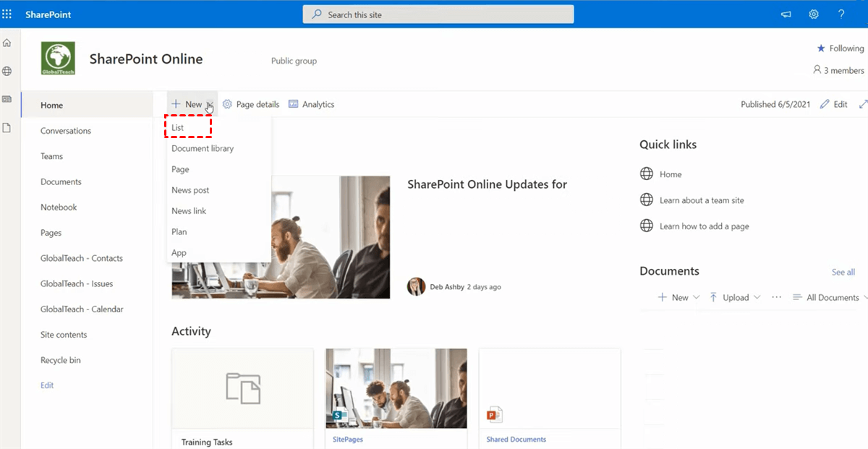Screen dimensions: 868x449
Task: Click Deb Ashby's avatar
Action: (x=416, y=286)
